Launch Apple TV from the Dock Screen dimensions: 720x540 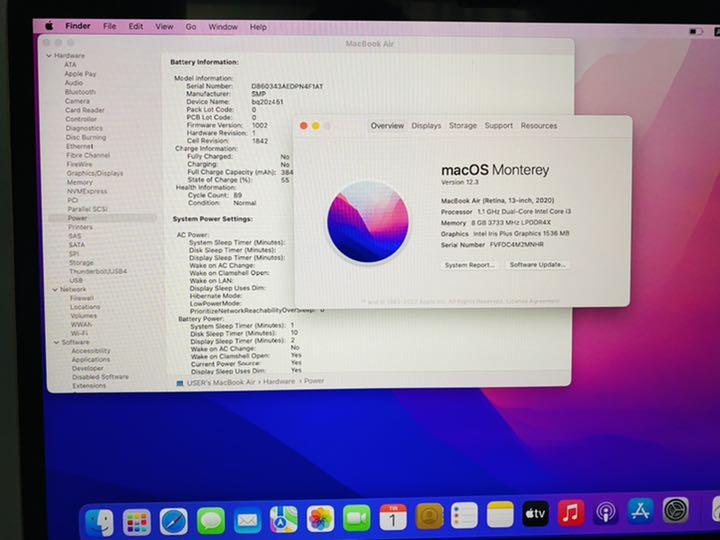tap(535, 513)
